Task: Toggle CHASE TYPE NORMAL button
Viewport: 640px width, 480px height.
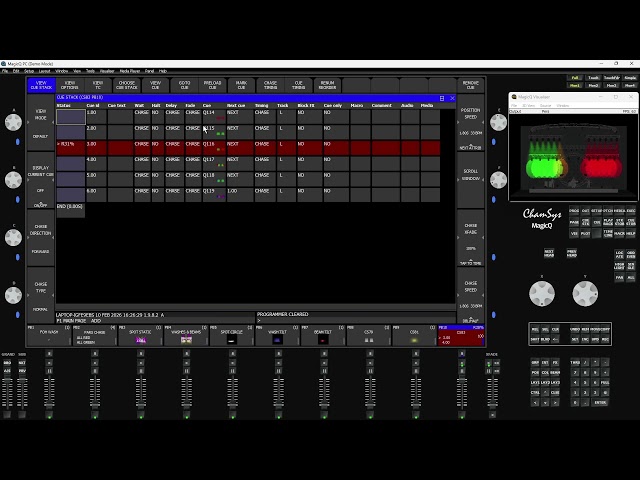Action: point(40,296)
